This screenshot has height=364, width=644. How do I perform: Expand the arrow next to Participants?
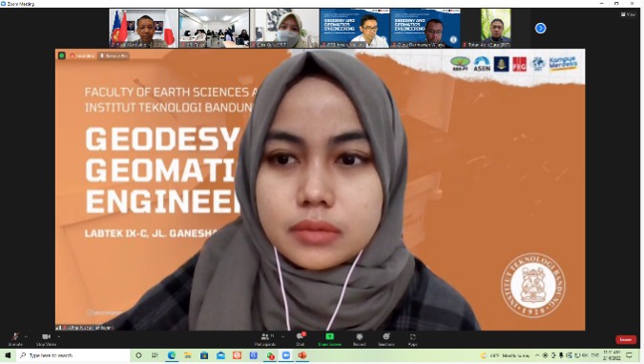point(283,336)
